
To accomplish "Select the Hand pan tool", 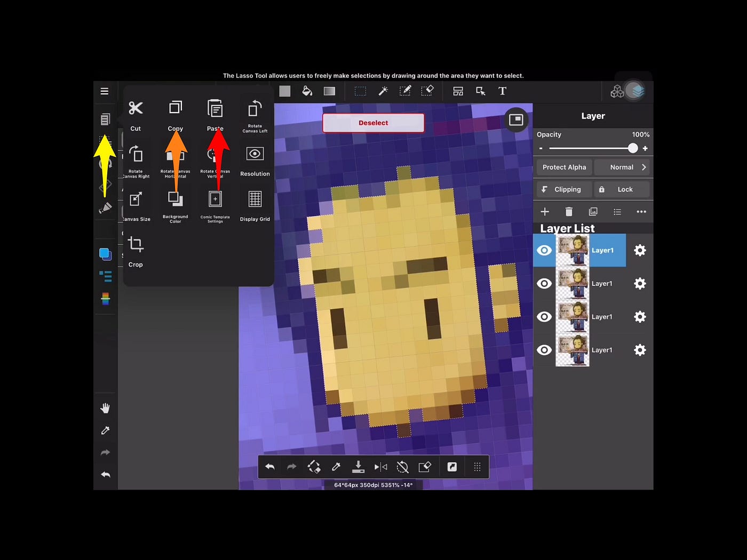I will (x=105, y=408).
